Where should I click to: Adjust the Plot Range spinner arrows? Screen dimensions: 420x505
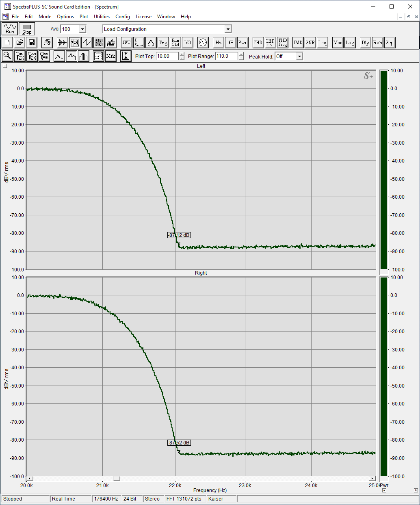pos(241,56)
